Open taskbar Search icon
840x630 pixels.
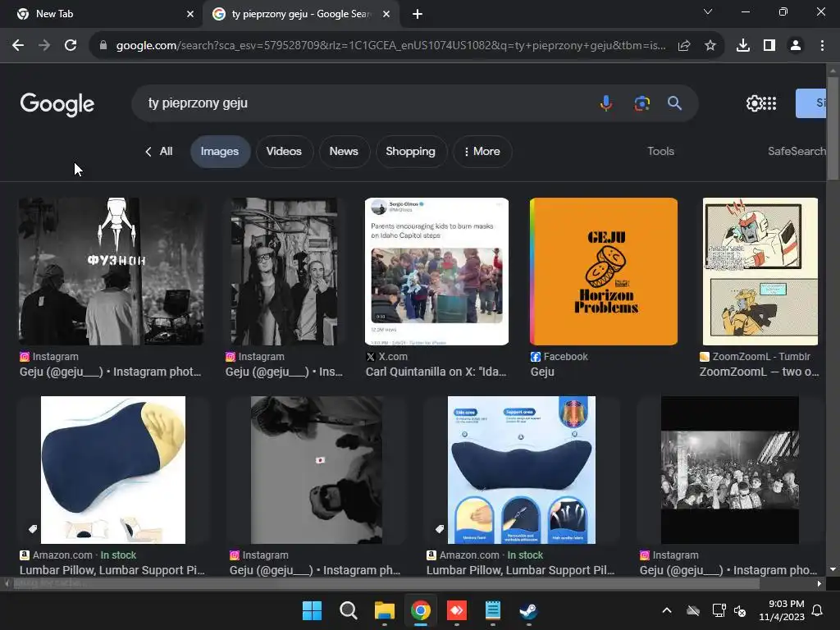[348, 610]
